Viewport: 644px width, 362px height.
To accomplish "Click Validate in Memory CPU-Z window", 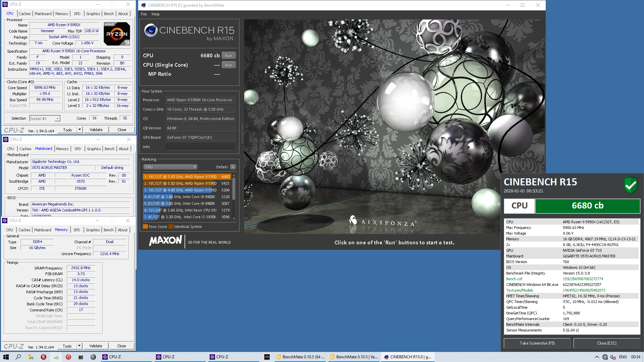I will [96, 346].
